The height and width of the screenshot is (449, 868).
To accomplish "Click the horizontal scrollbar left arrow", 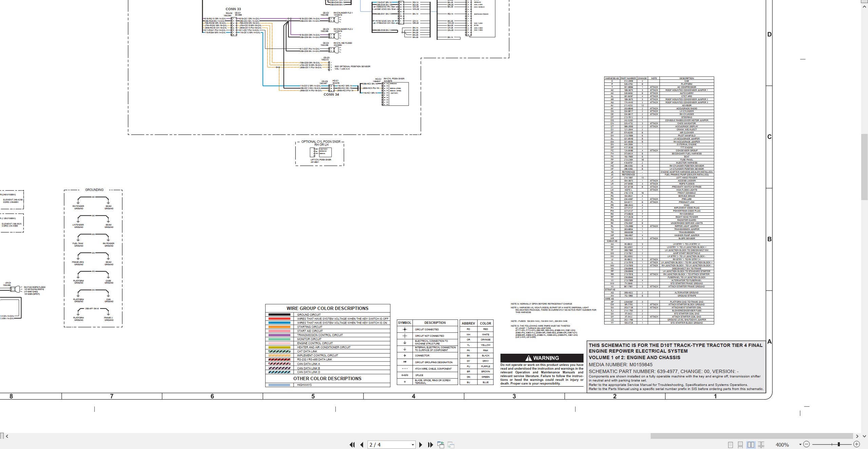I will [x=7, y=436].
